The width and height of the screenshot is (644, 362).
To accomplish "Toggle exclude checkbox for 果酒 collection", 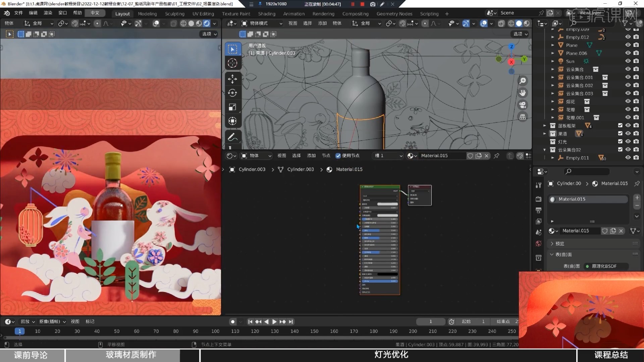I will (x=620, y=133).
